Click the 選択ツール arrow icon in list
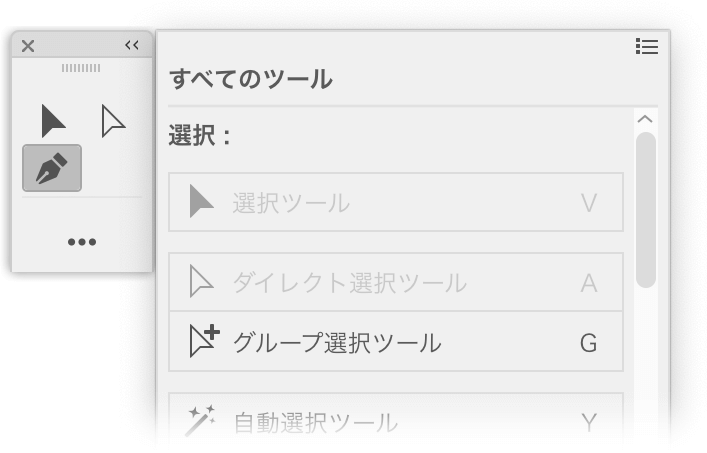Image resolution: width=707 pixels, height=453 pixels. [201, 201]
